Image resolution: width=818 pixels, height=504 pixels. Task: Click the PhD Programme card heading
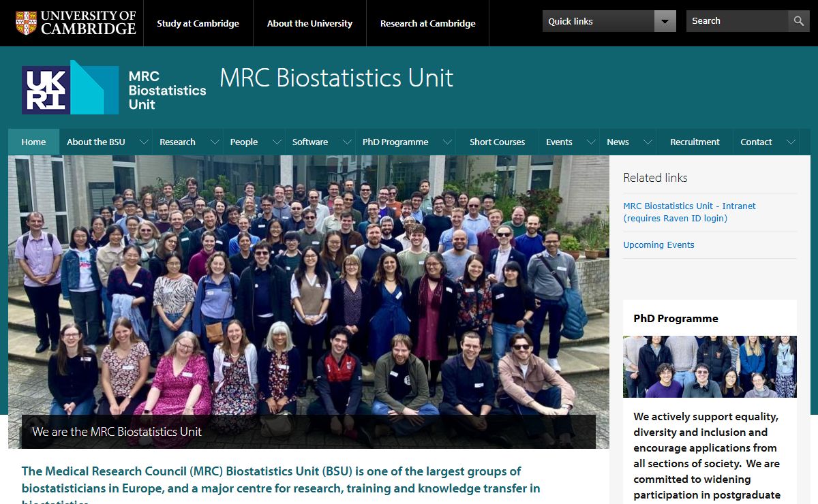(x=676, y=318)
